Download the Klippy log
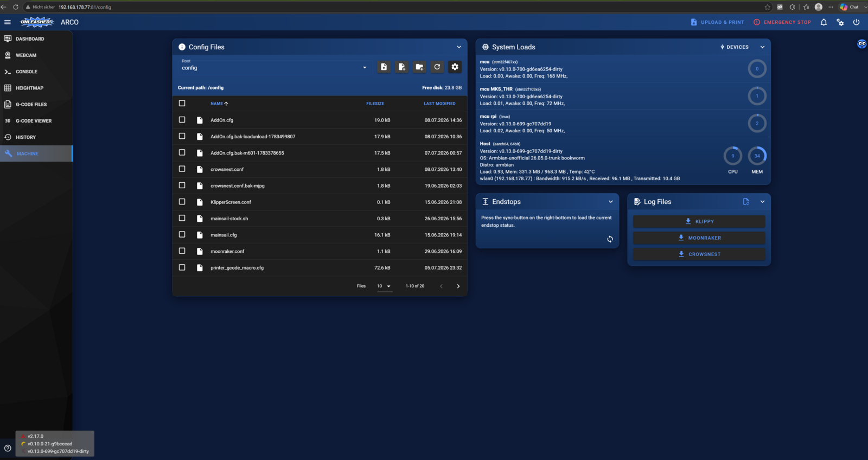868x460 pixels. 699,221
